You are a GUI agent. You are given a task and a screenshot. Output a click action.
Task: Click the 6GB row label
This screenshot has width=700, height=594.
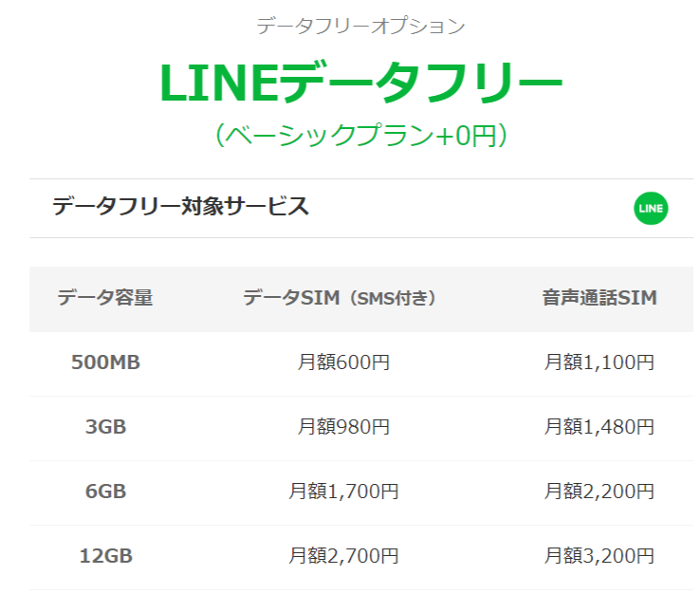(x=106, y=492)
